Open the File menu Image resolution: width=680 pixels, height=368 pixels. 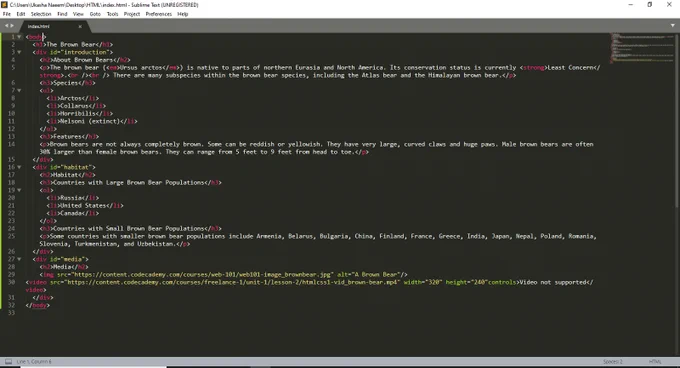click(x=7, y=14)
